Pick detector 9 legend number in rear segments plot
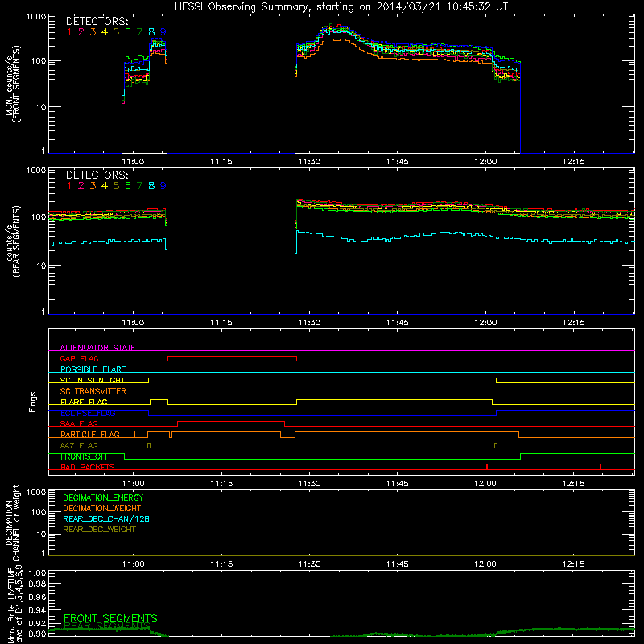 pyautogui.click(x=163, y=186)
